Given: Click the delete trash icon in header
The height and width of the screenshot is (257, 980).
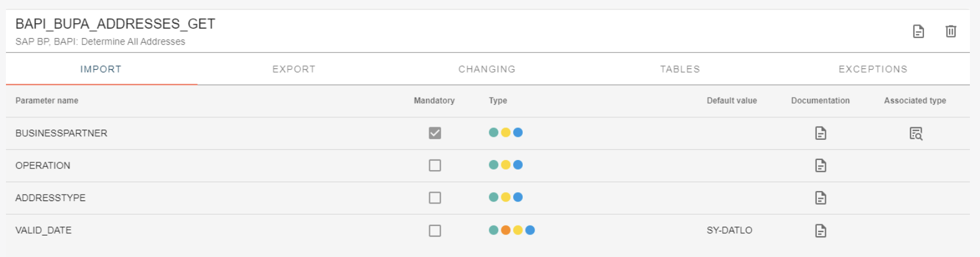Looking at the screenshot, I should click(951, 32).
